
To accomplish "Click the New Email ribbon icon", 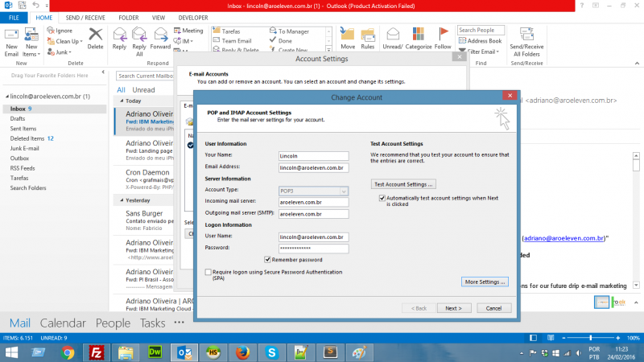I will pos(11,39).
